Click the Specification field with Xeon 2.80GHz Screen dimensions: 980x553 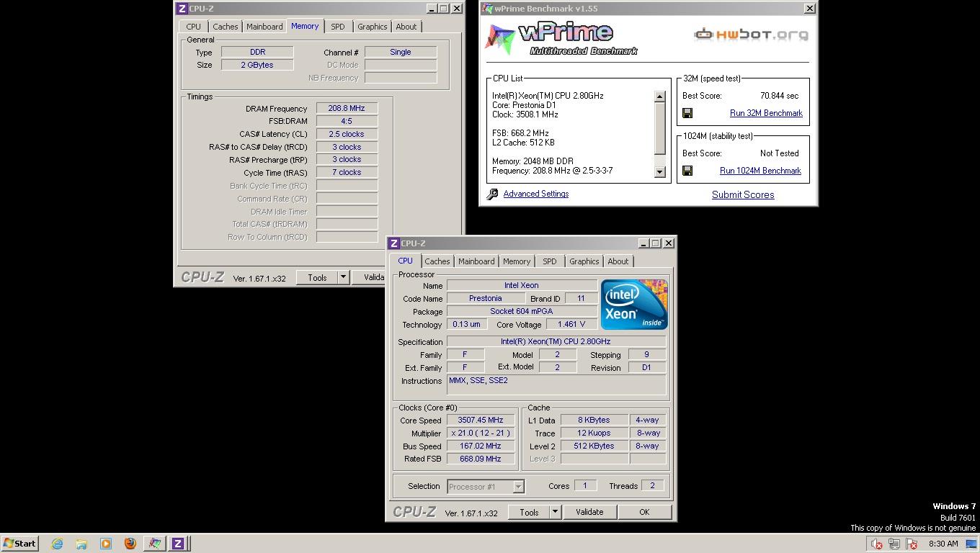coord(556,341)
